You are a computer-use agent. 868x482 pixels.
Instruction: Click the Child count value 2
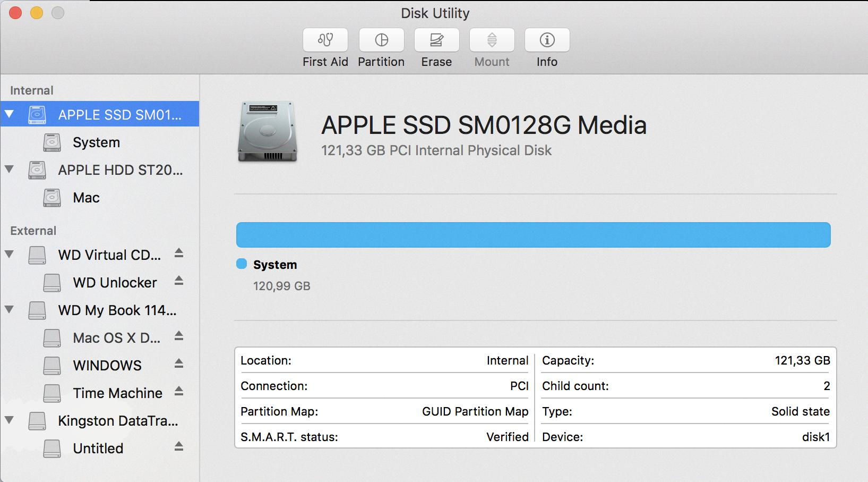(x=827, y=386)
